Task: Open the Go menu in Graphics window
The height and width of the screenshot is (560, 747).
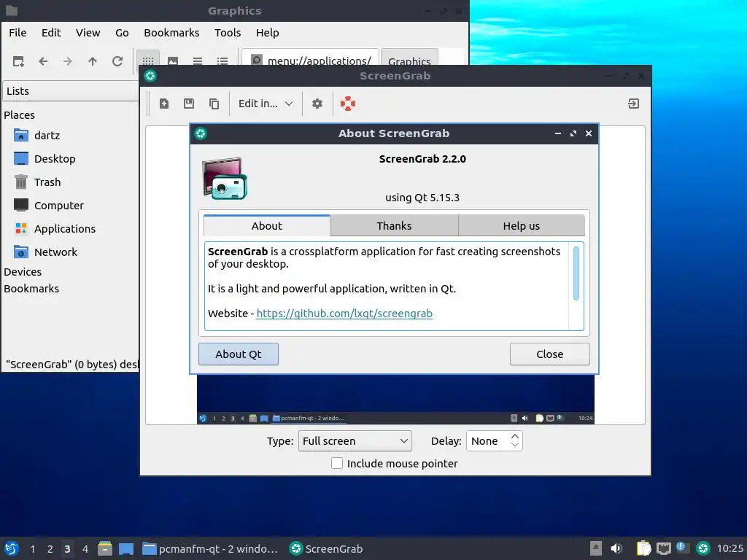Action: pyautogui.click(x=122, y=33)
